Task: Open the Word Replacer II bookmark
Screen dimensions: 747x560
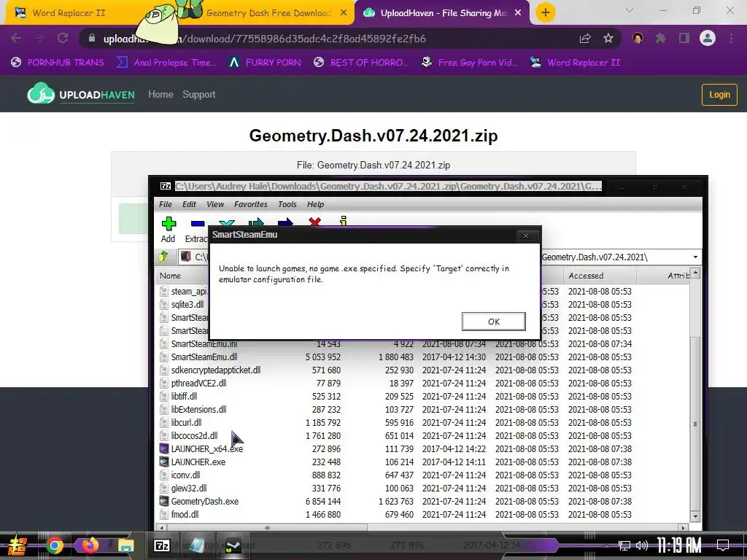Action: (x=575, y=63)
